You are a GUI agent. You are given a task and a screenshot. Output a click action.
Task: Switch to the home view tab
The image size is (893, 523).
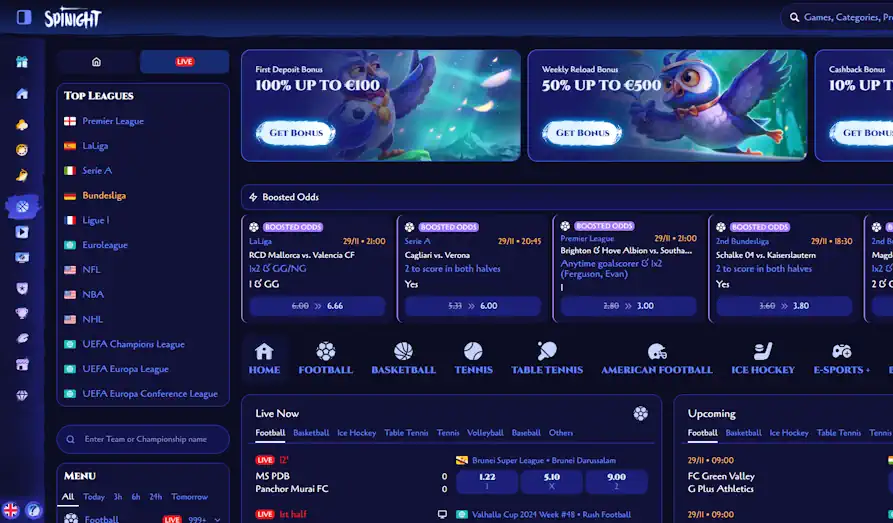click(96, 62)
